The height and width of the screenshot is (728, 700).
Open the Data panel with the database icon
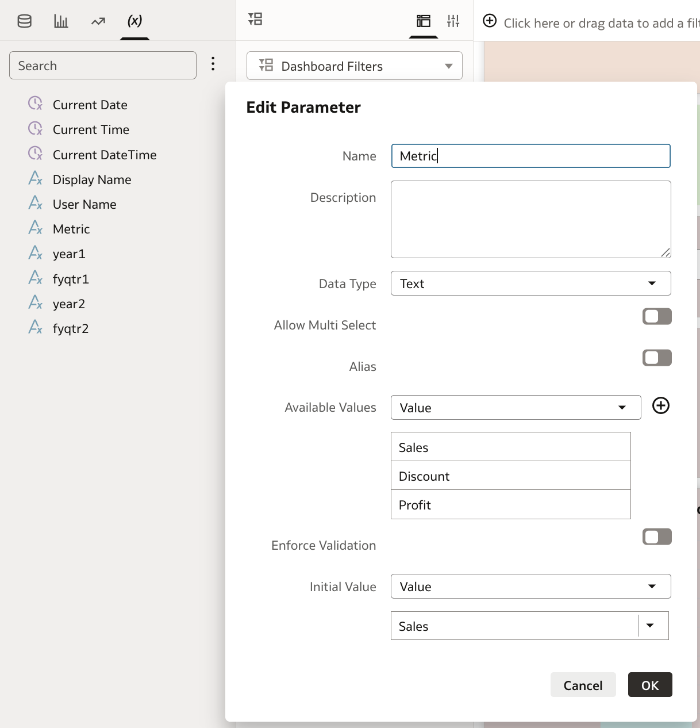tap(24, 21)
